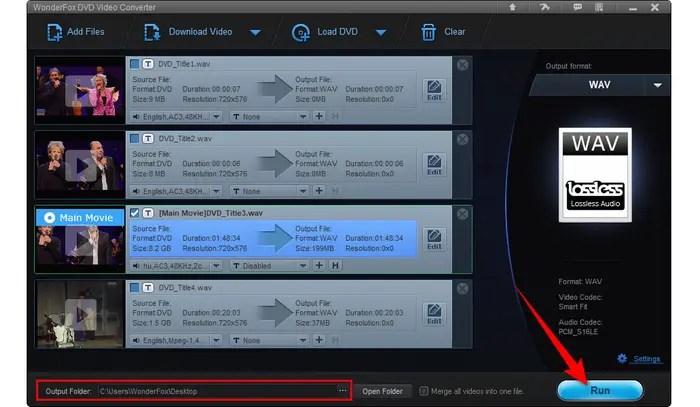The height and width of the screenshot is (407, 700).
Task: Click the upgrade arrow icon in title bar
Action: coord(512,7)
